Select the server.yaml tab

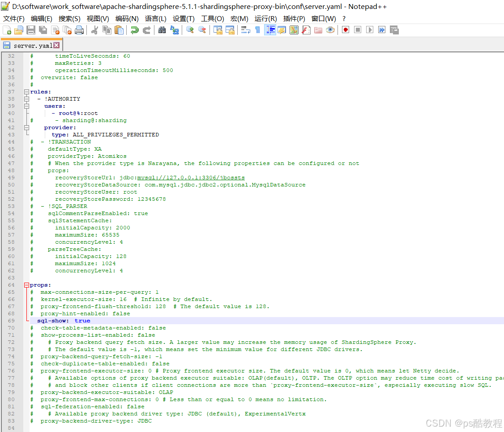click(31, 46)
